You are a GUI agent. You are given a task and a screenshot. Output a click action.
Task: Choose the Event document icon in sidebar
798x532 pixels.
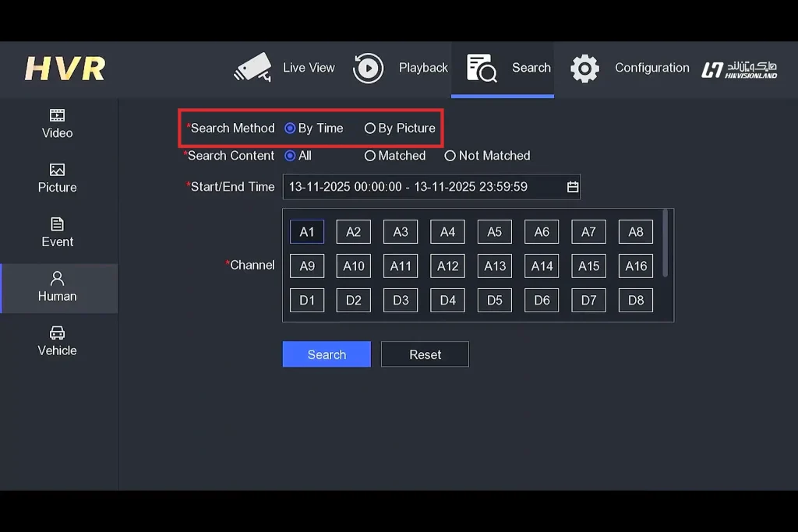[57, 224]
